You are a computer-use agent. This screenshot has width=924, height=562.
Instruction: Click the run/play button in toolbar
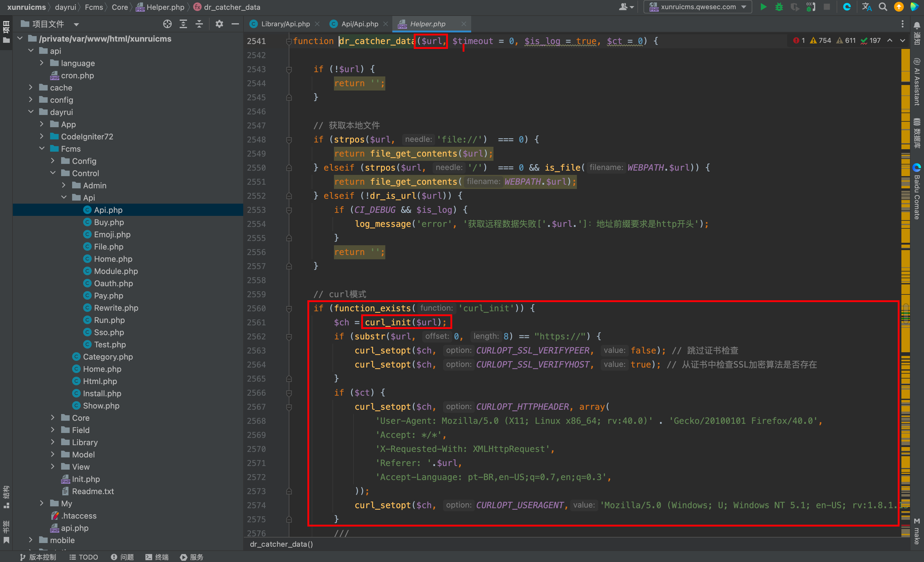click(765, 7)
